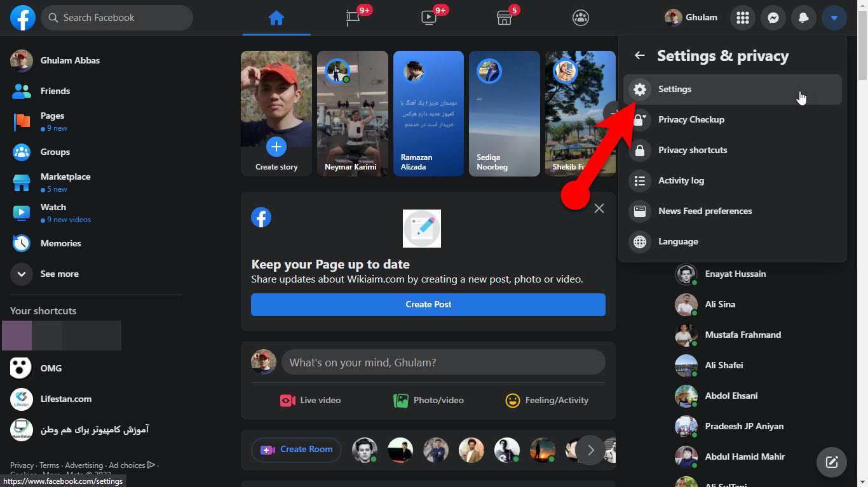Click the Facebook logo
868x487 pixels.
click(x=23, y=18)
